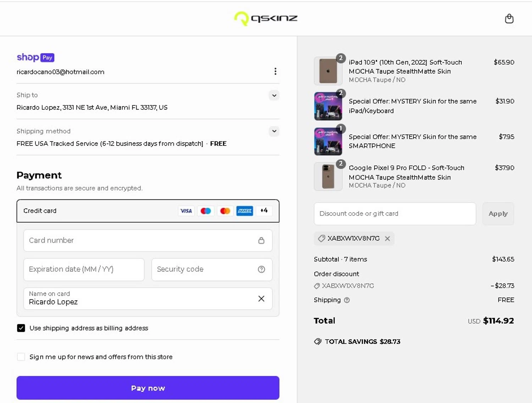Image resolution: width=532 pixels, height=403 pixels.
Task: Click the discount amount -$28.73
Action: (503, 286)
